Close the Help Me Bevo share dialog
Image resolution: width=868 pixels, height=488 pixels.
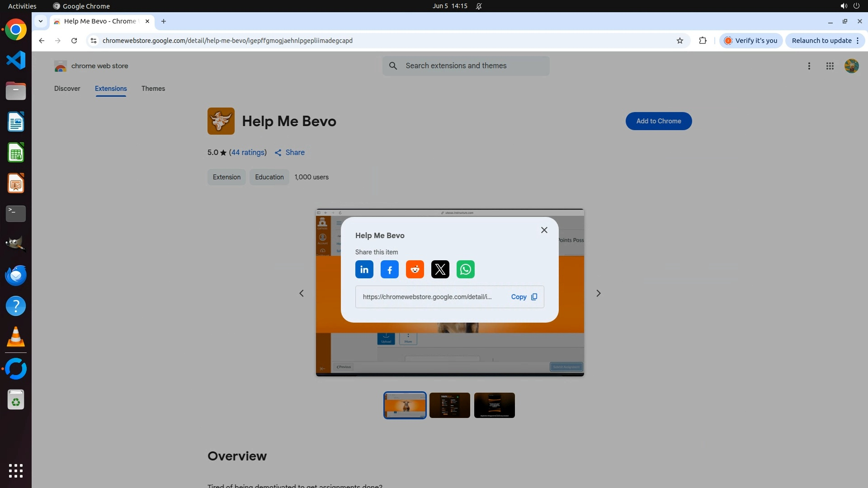click(x=544, y=230)
